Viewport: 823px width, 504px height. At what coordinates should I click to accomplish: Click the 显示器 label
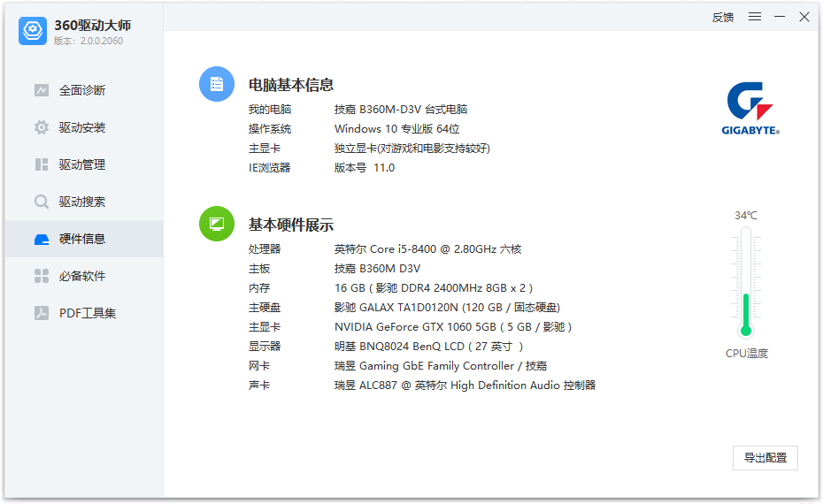point(265,347)
